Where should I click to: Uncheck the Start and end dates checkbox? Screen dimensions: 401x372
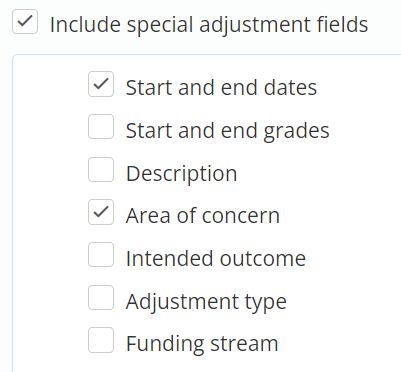tap(101, 84)
